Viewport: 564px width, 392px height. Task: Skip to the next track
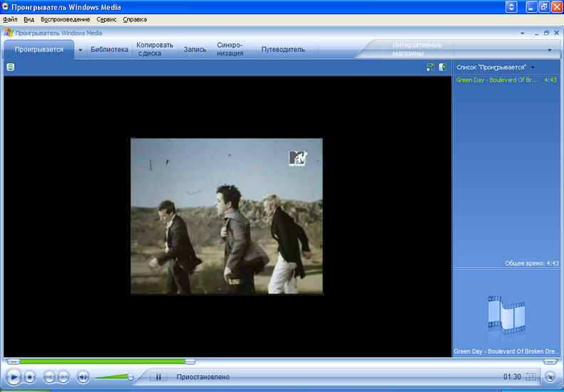point(63,377)
